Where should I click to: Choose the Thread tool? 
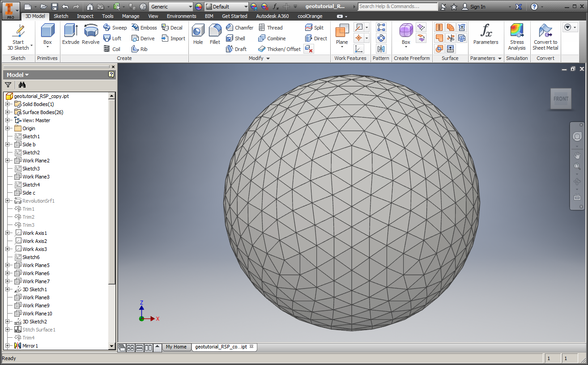coord(270,28)
